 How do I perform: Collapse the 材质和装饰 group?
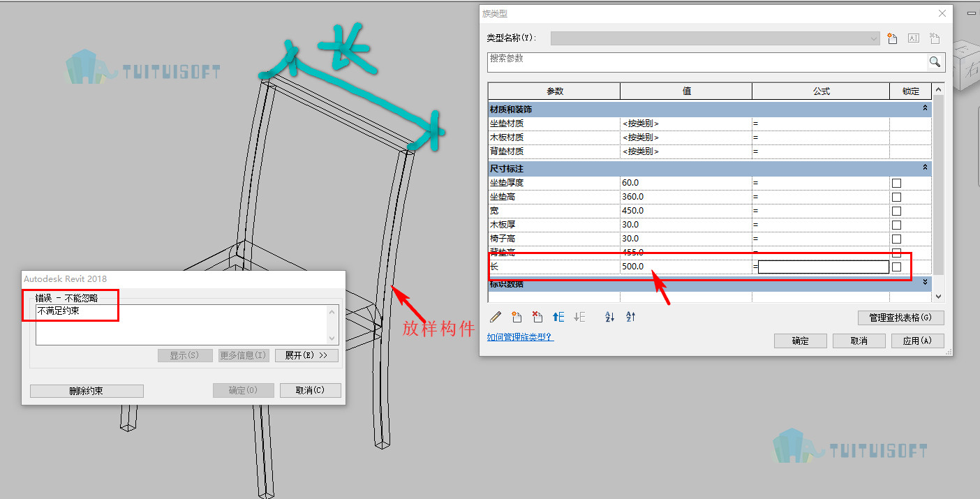pyautogui.click(x=925, y=109)
